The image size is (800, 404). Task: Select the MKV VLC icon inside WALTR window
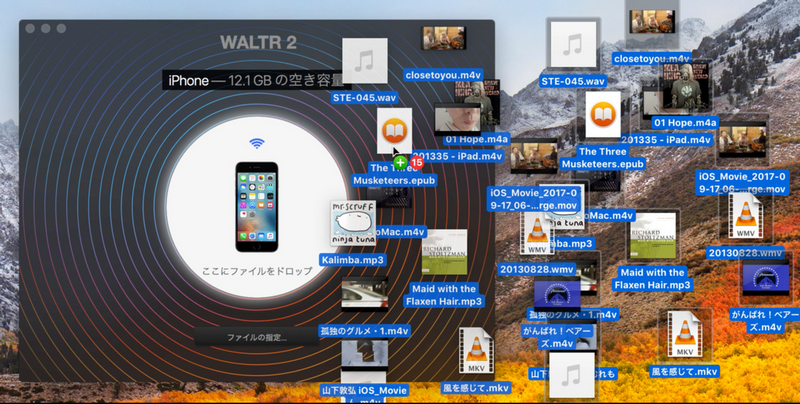click(476, 350)
